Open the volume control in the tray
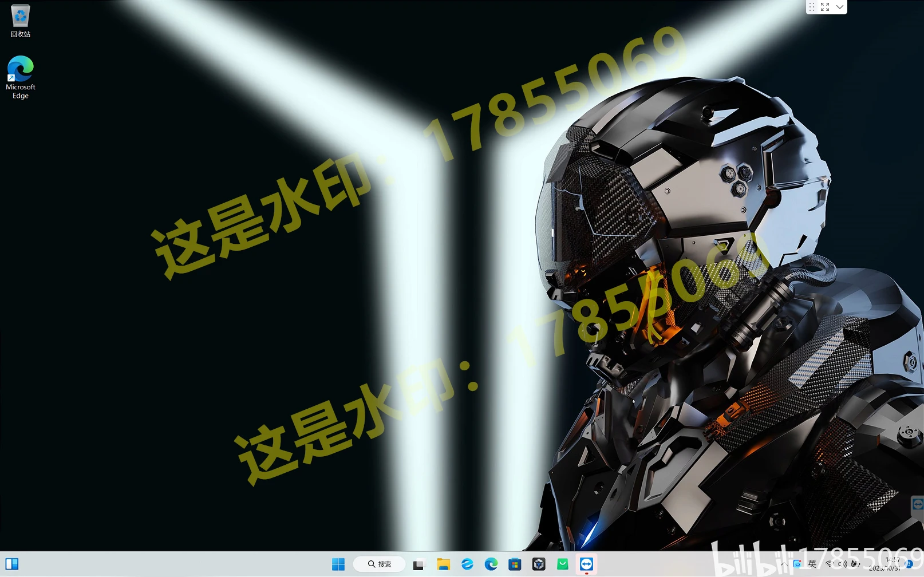The width and height of the screenshot is (924, 577). [842, 564]
